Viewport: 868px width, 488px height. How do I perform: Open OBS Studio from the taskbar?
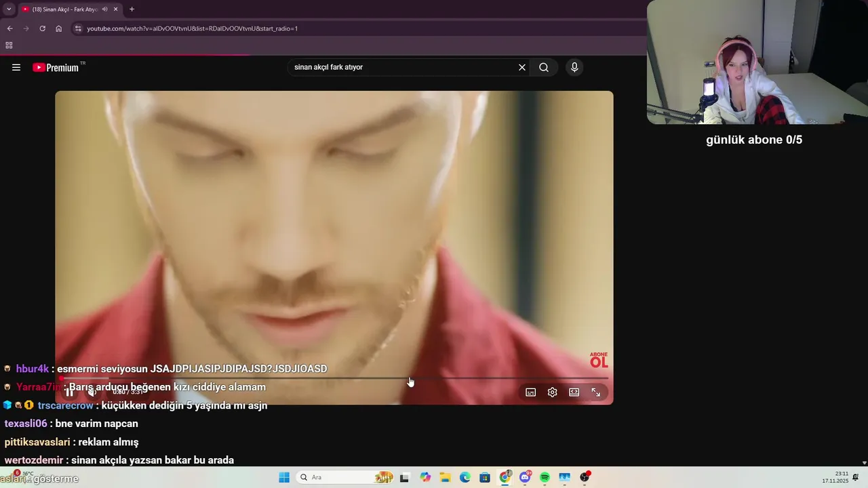(585, 477)
